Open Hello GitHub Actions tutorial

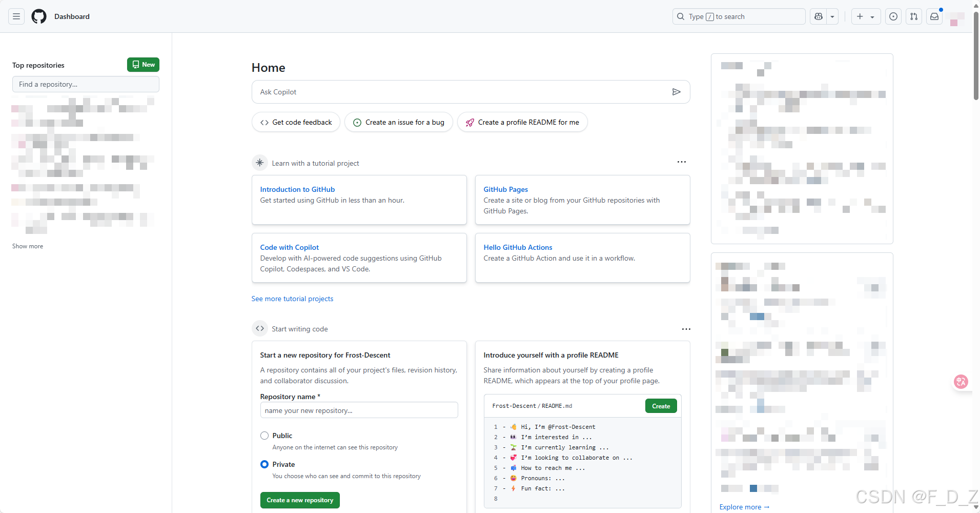pos(518,247)
